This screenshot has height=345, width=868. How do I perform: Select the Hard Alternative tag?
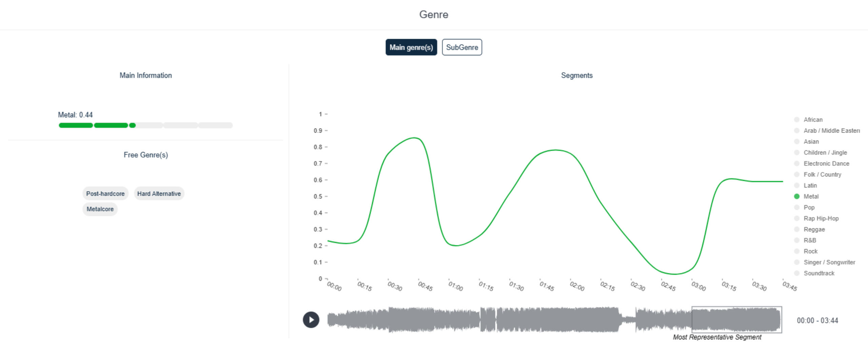(x=159, y=194)
